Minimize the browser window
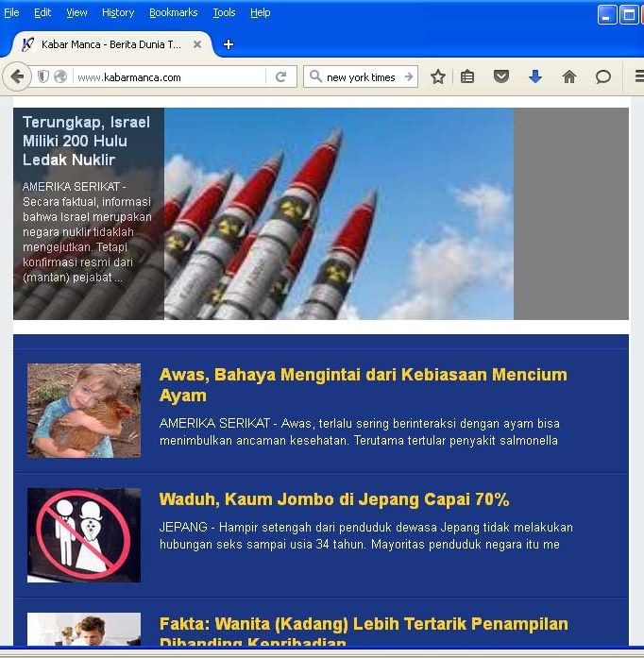This screenshot has height=658, width=644. [607, 15]
